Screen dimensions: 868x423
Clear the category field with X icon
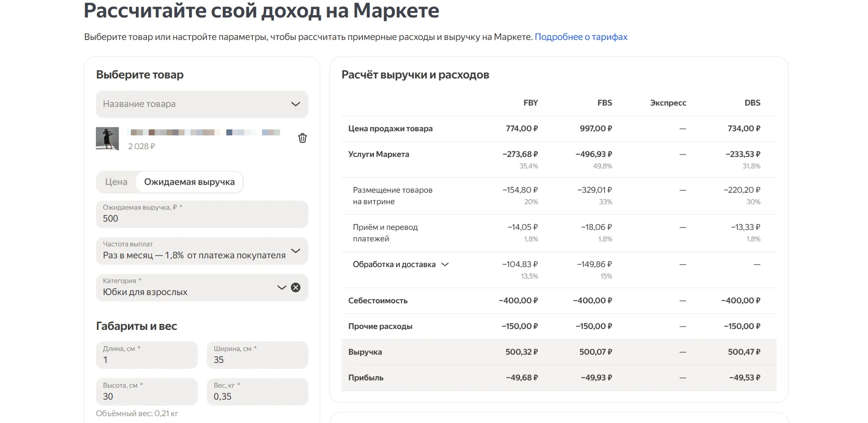coord(296,288)
